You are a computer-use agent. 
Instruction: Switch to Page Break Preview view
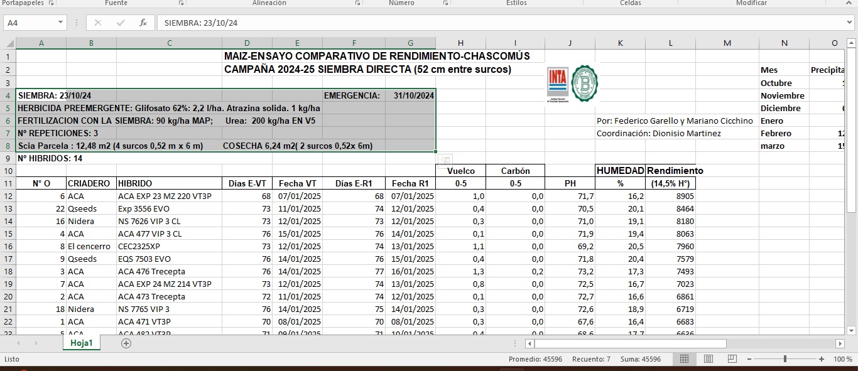point(732,359)
